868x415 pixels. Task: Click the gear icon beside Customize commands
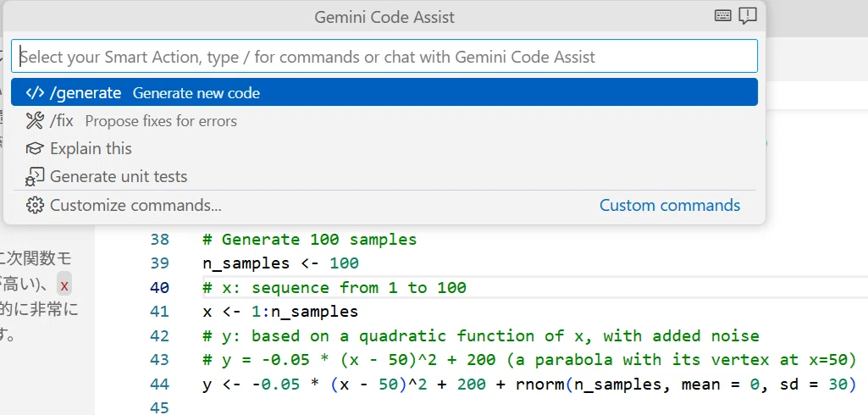point(35,205)
